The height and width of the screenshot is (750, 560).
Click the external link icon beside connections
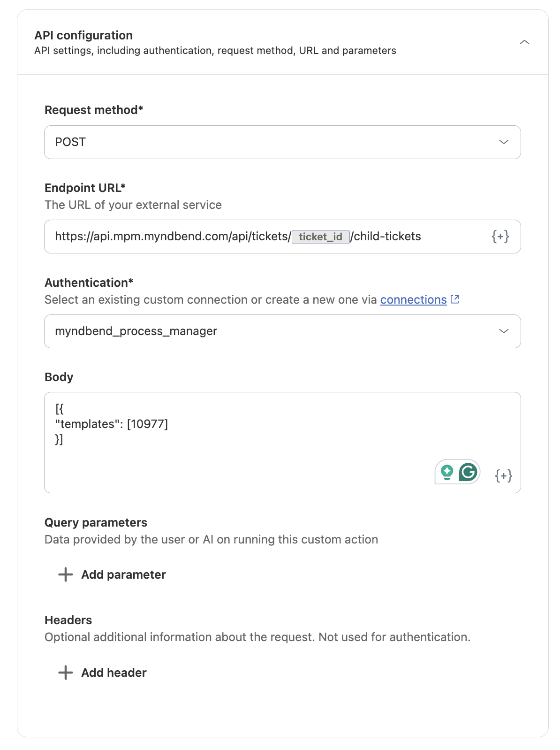pyautogui.click(x=455, y=299)
